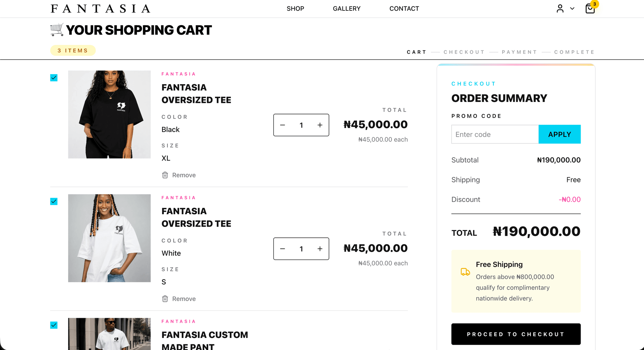Image resolution: width=644 pixels, height=350 pixels.
Task: Click the Free Shipping truck icon
Action: (465, 272)
